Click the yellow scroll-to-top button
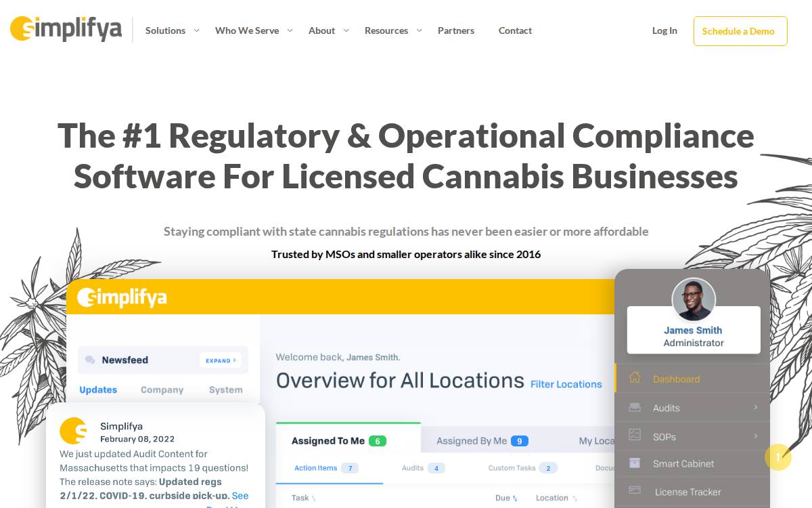This screenshot has width=812, height=508. 778,457
